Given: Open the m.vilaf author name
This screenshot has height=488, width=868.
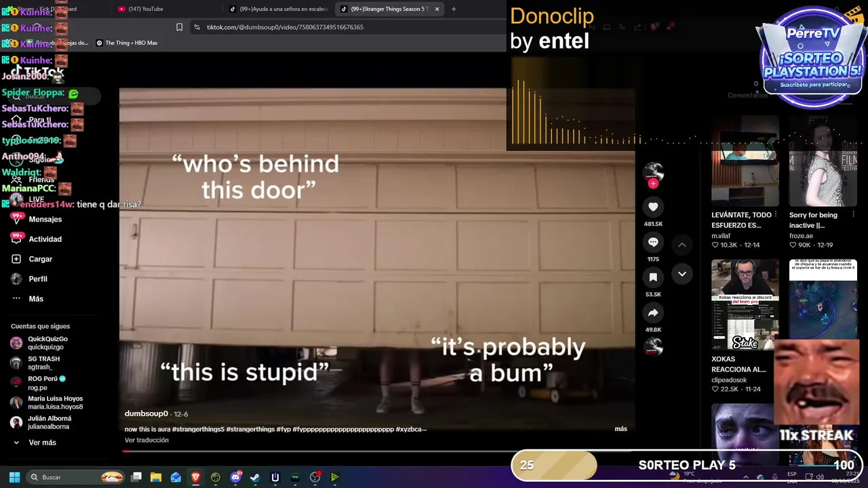Looking at the screenshot, I should [721, 236].
